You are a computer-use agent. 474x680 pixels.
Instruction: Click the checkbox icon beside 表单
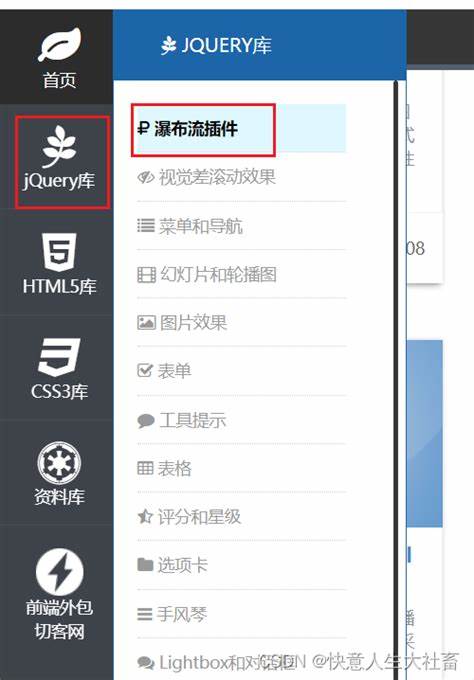point(145,371)
